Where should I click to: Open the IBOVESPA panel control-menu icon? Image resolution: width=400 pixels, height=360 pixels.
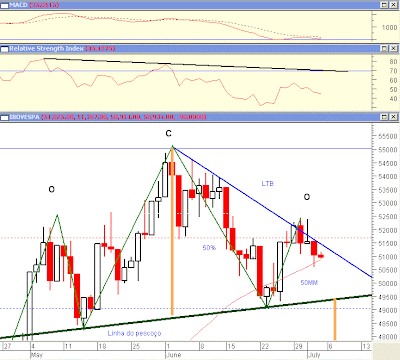click(4, 117)
